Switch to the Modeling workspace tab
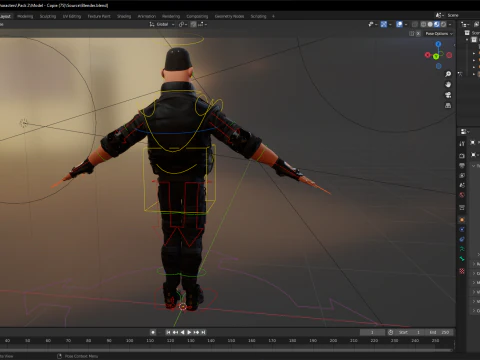This screenshot has width=480, height=360. [x=25, y=16]
